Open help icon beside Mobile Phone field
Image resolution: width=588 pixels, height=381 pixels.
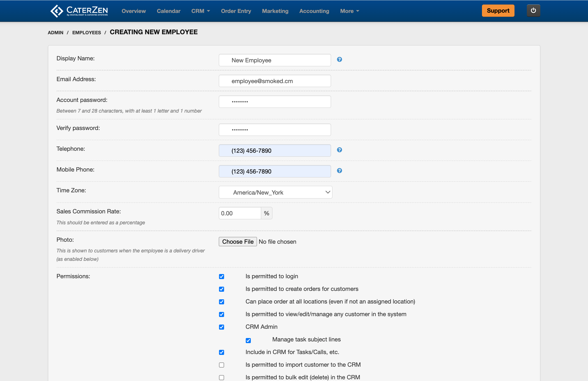[339, 171]
